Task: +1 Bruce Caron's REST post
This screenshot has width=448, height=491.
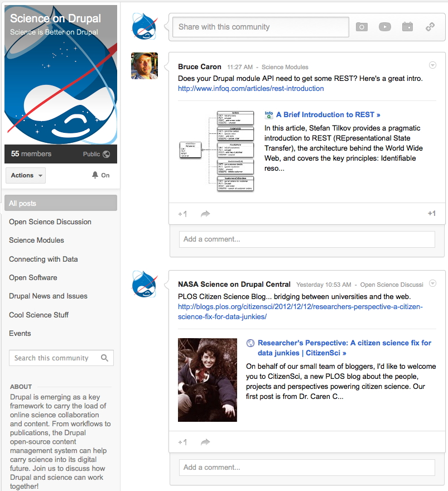Action: tap(182, 214)
